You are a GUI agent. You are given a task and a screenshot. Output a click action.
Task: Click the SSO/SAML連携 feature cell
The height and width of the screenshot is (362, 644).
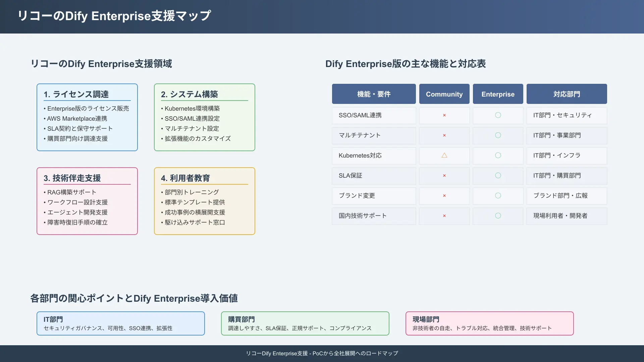click(374, 115)
